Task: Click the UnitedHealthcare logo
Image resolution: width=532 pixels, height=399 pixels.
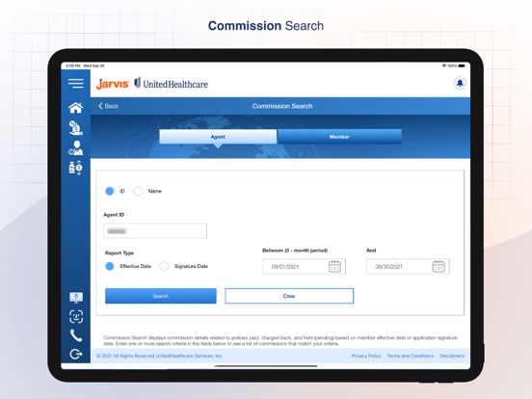Action: click(171, 84)
